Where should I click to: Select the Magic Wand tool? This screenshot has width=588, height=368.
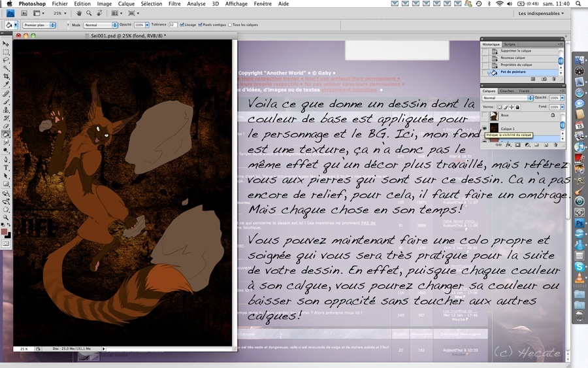click(x=6, y=68)
